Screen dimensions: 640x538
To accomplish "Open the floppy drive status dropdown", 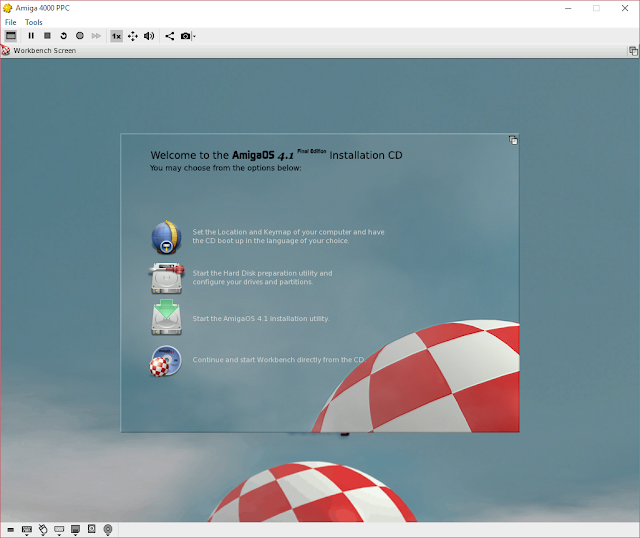I will [75, 530].
